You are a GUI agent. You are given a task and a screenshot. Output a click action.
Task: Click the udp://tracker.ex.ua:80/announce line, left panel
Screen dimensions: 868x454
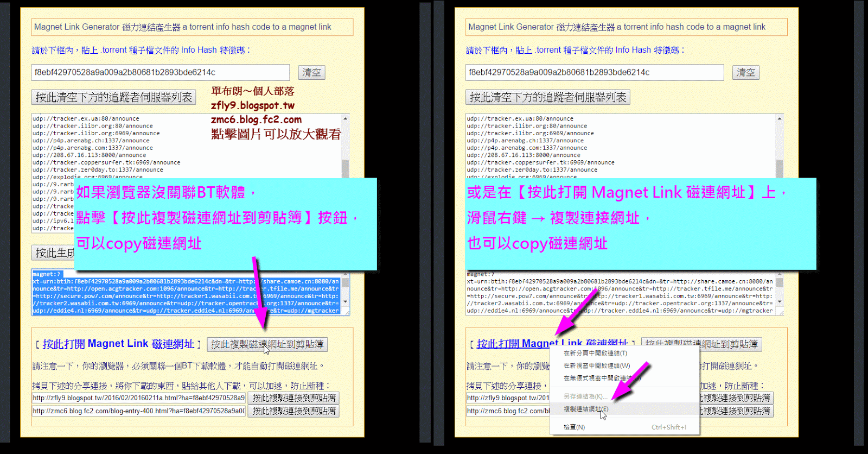click(x=86, y=118)
